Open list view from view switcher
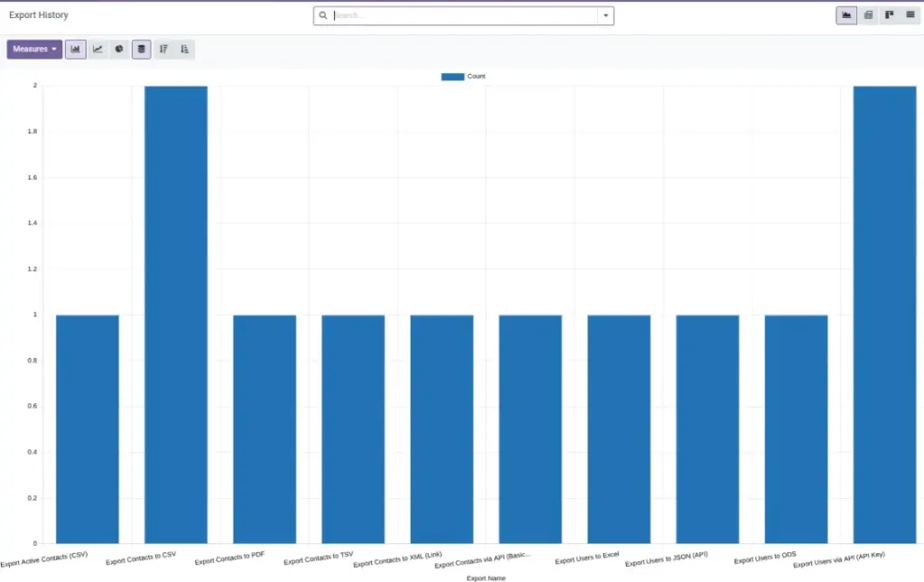 click(910, 15)
